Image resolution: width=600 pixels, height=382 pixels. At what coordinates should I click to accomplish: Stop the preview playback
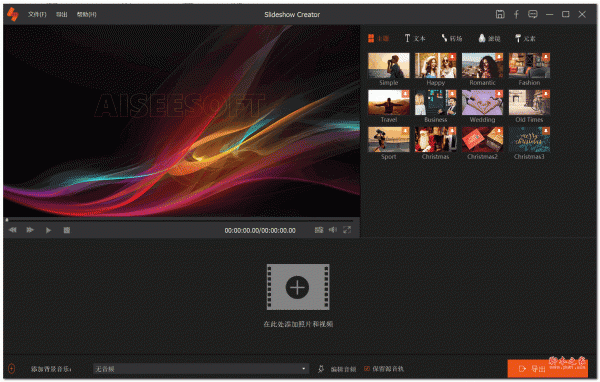click(67, 230)
